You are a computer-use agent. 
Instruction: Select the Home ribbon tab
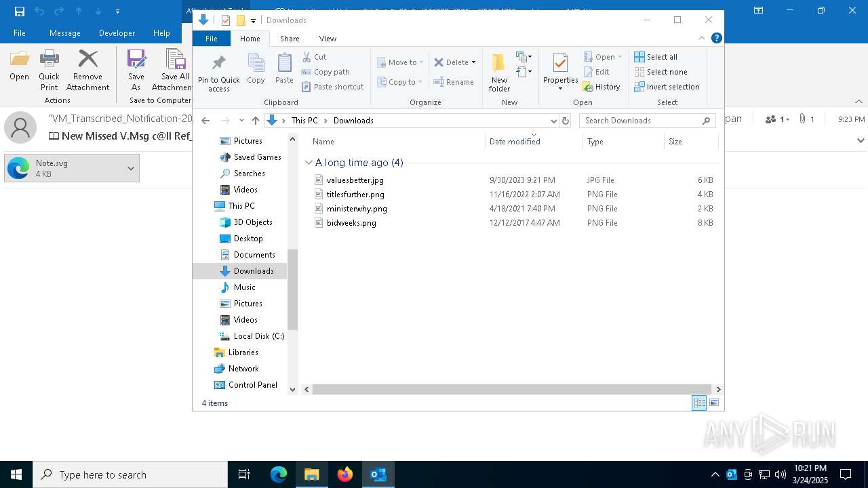pos(250,39)
